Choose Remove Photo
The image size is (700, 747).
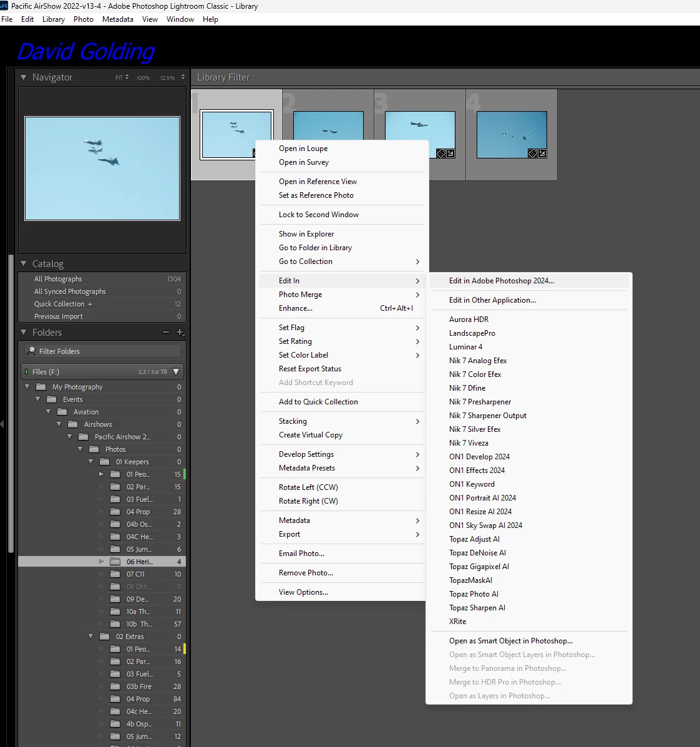tap(342, 573)
